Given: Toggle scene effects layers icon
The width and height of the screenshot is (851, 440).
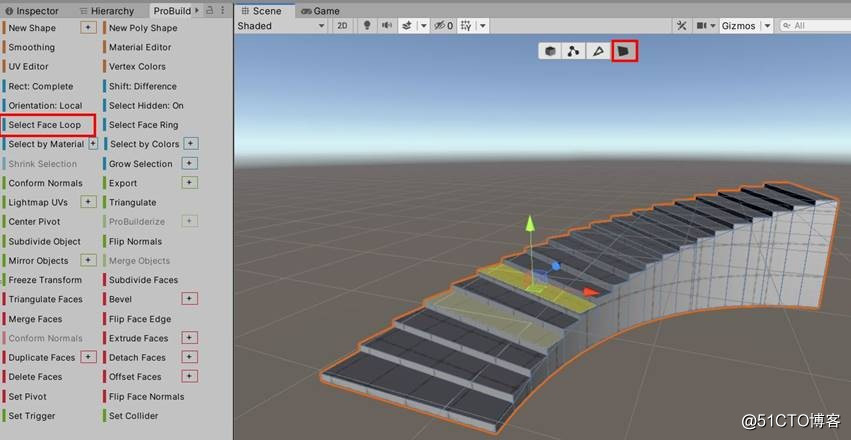Looking at the screenshot, I should pos(407,25).
